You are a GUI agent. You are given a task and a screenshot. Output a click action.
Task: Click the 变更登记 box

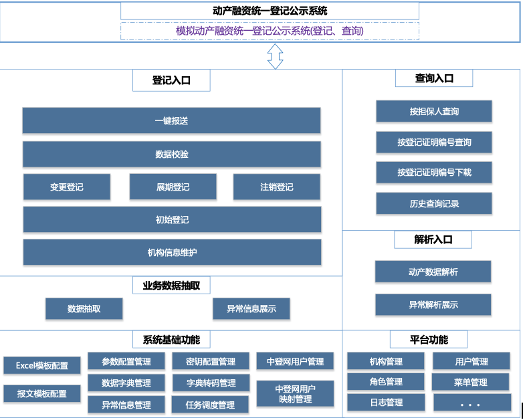[x=67, y=187]
